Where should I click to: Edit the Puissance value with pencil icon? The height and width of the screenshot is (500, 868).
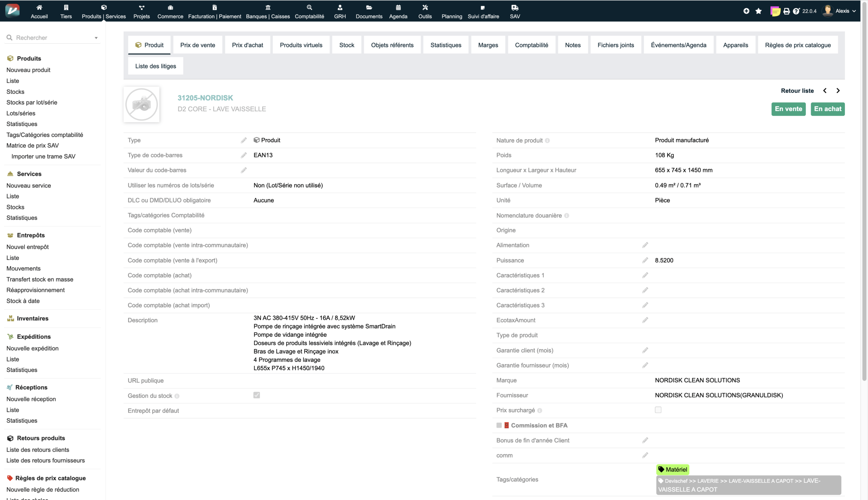(x=645, y=260)
